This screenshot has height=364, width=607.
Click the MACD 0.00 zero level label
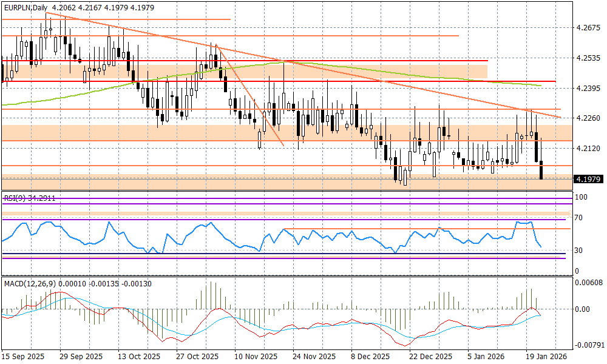click(583, 309)
